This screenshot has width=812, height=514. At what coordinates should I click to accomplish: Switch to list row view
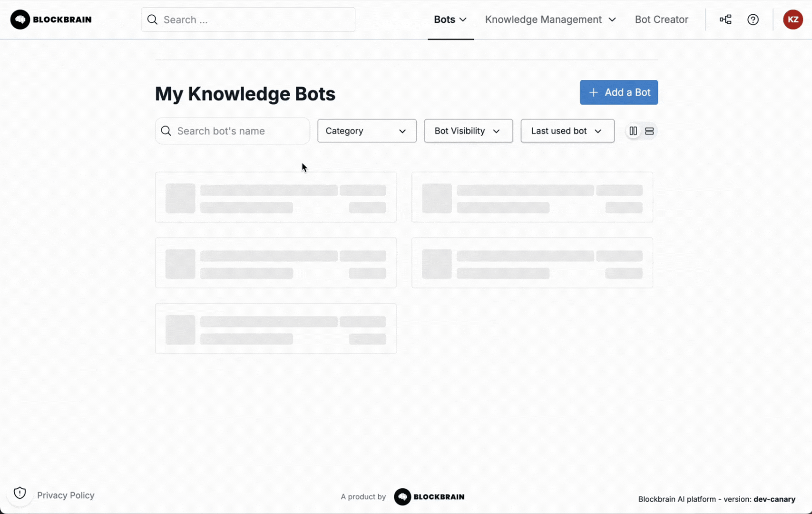pos(649,131)
